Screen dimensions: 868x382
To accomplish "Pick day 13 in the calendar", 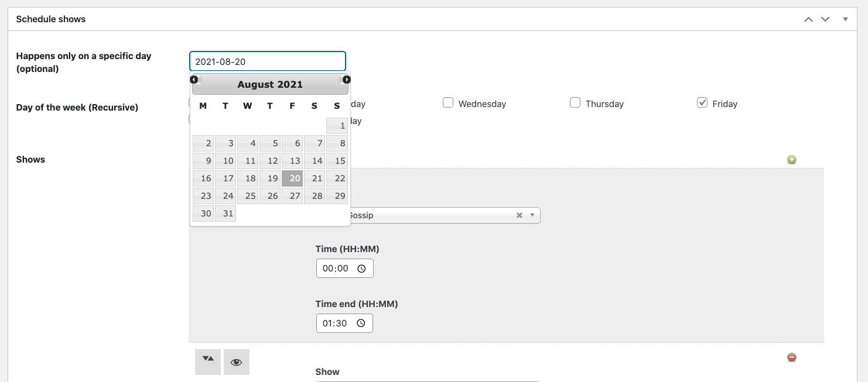I will (292, 161).
